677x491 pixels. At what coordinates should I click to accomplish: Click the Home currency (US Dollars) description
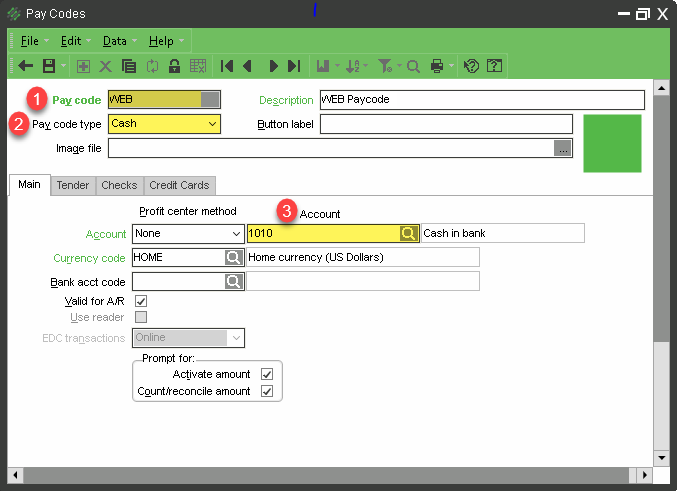pyautogui.click(x=363, y=258)
